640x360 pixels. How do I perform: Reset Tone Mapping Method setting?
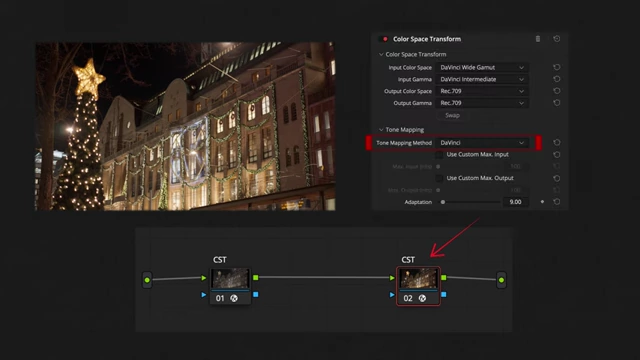tap(556, 142)
